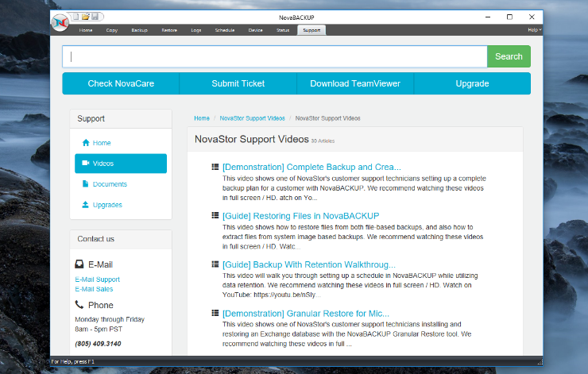Viewport: 588px width, 374px height.
Task: Focus the support search text field
Action: [275, 56]
